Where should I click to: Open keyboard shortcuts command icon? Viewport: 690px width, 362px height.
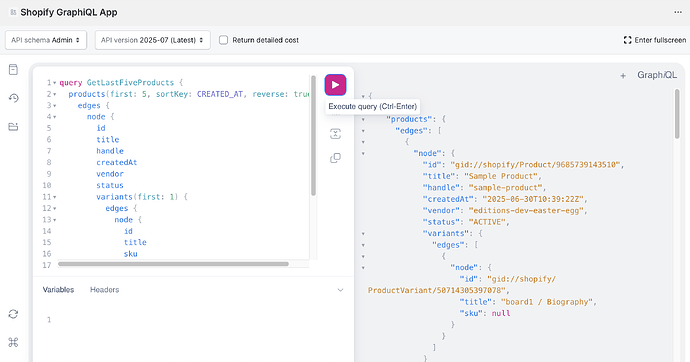[x=13, y=342]
